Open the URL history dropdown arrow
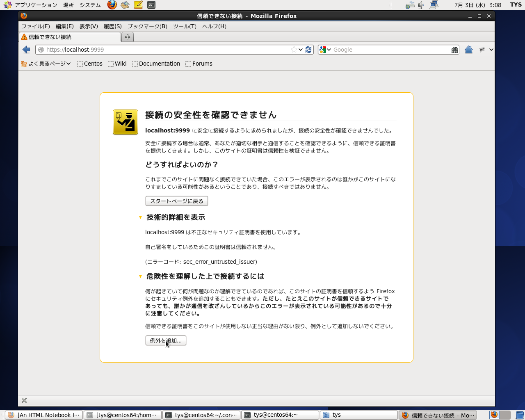525x420 pixels. (301, 50)
